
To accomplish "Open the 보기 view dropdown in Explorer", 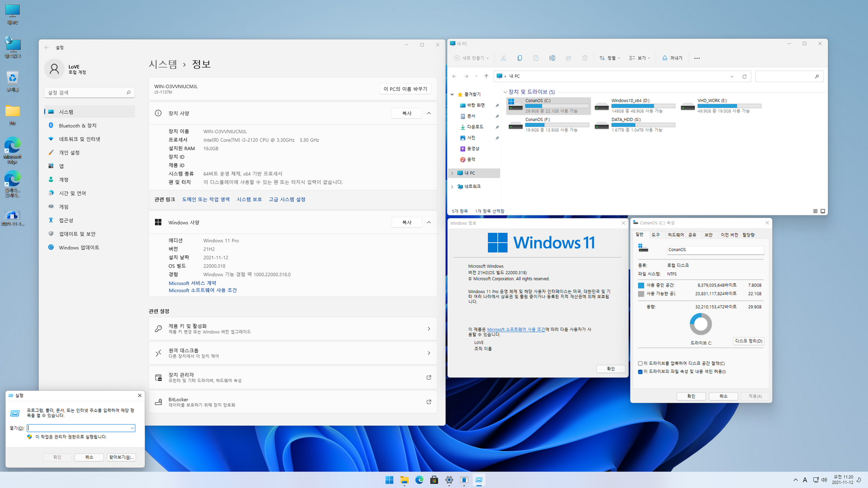I will 640,58.
